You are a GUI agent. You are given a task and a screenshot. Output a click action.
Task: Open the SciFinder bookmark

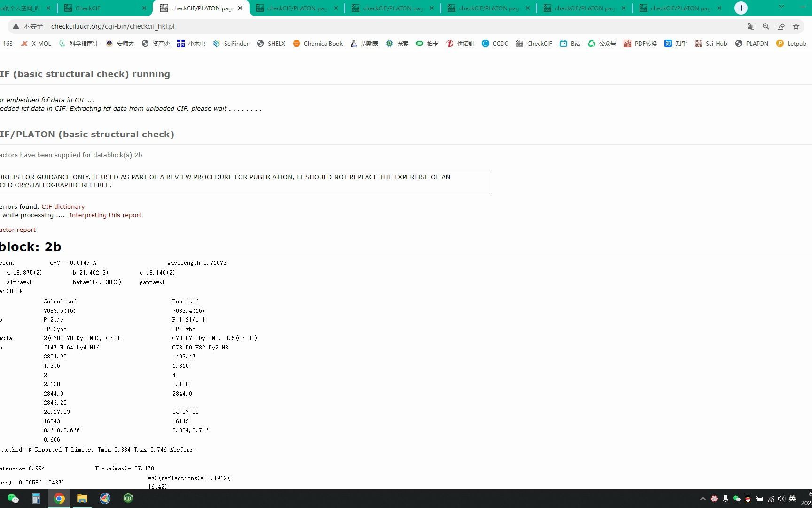click(x=231, y=43)
